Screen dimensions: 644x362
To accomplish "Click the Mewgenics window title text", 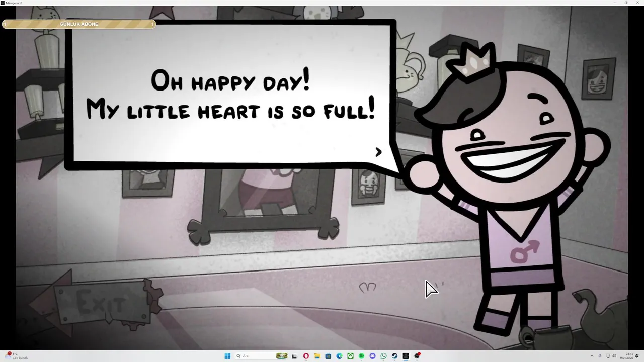I will point(14,3).
